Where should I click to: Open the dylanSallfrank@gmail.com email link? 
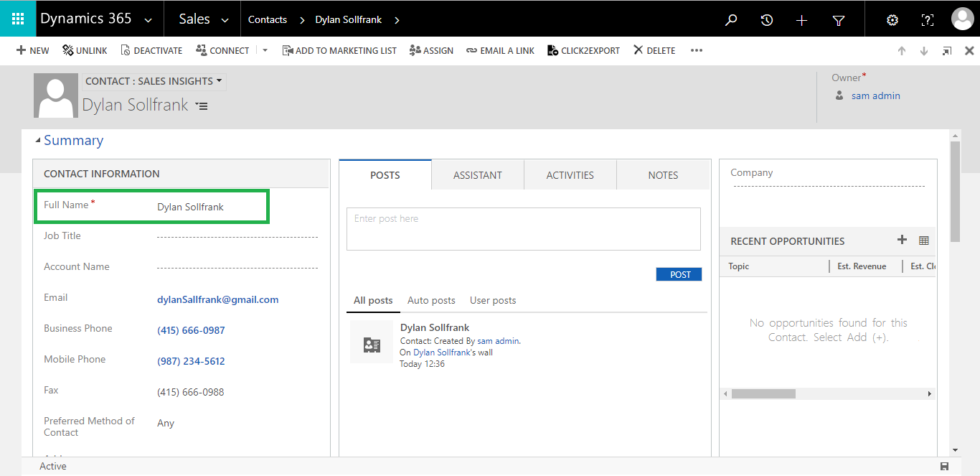point(218,299)
